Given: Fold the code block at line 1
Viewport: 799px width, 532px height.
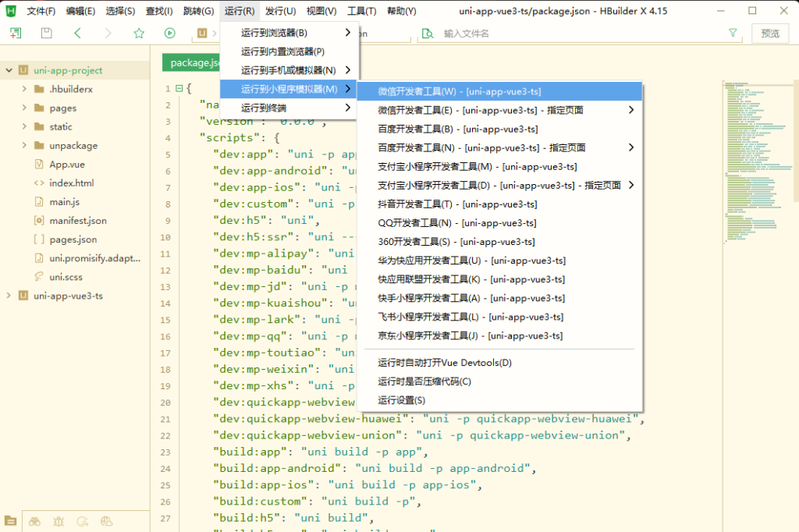Looking at the screenshot, I should coord(179,88).
